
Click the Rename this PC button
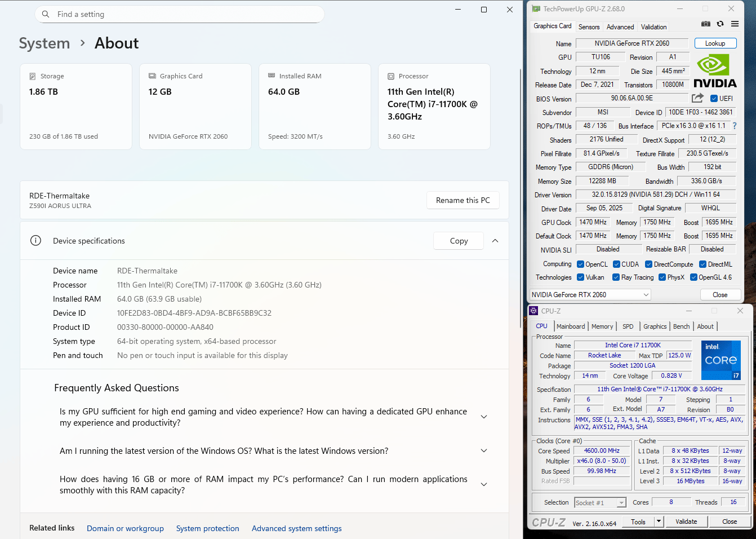click(x=463, y=200)
